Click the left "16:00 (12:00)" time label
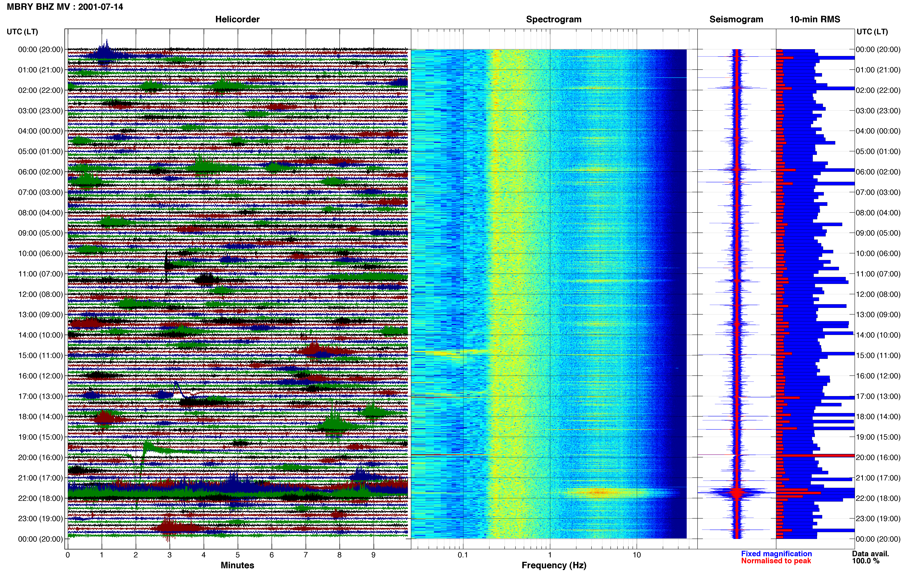924x578 pixels. [x=41, y=376]
